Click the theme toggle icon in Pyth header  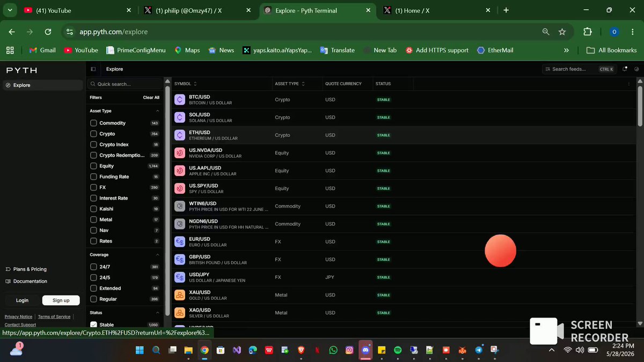tap(636, 69)
